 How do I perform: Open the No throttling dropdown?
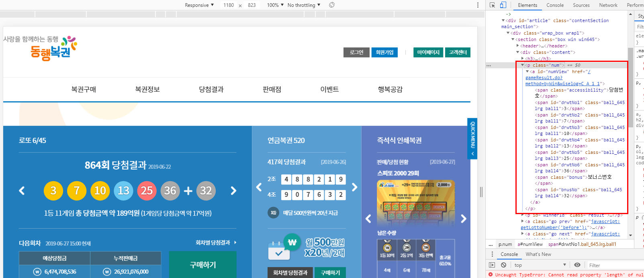click(x=304, y=5)
